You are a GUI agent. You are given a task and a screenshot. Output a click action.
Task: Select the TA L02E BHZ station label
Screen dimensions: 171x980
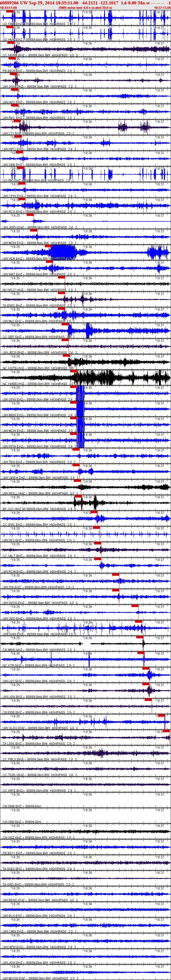point(39,744)
